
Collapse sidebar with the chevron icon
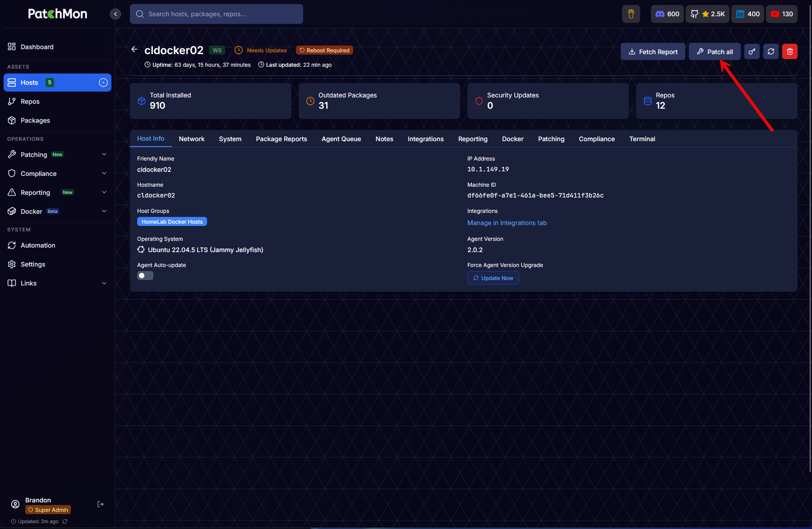(115, 14)
